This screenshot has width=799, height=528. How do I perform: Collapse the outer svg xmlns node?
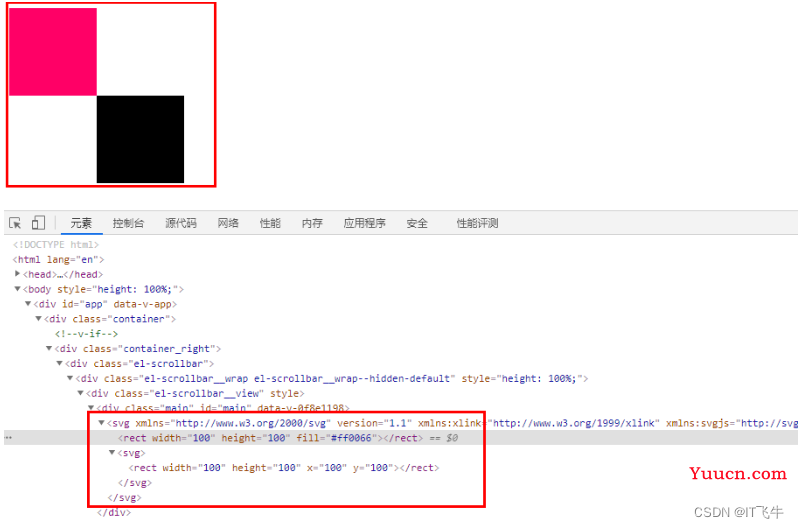[x=101, y=423]
